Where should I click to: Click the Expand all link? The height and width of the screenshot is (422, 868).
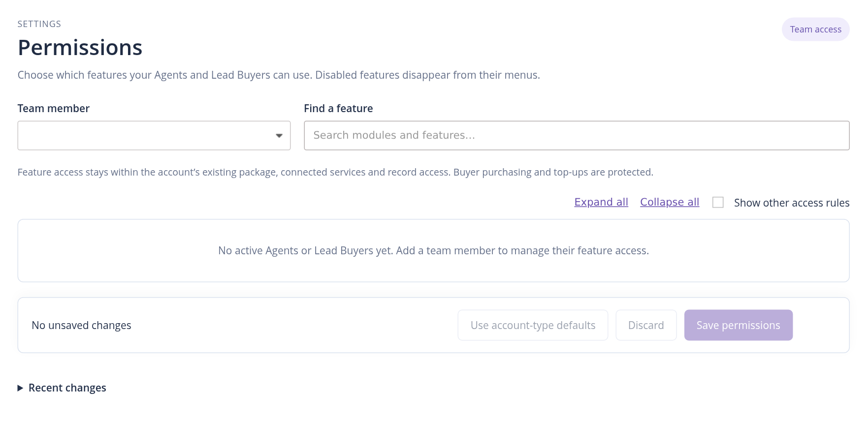(x=601, y=202)
